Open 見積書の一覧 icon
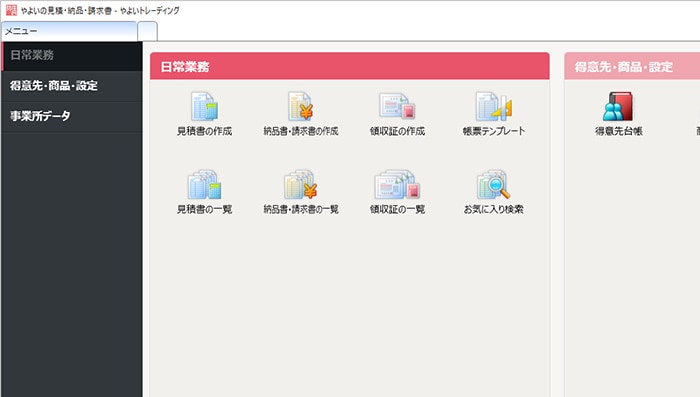700x397 pixels. click(x=204, y=184)
